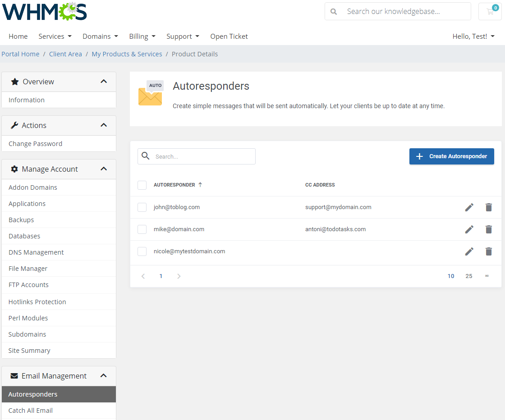Follow the Client Area breadcrumb link

[x=65, y=54]
